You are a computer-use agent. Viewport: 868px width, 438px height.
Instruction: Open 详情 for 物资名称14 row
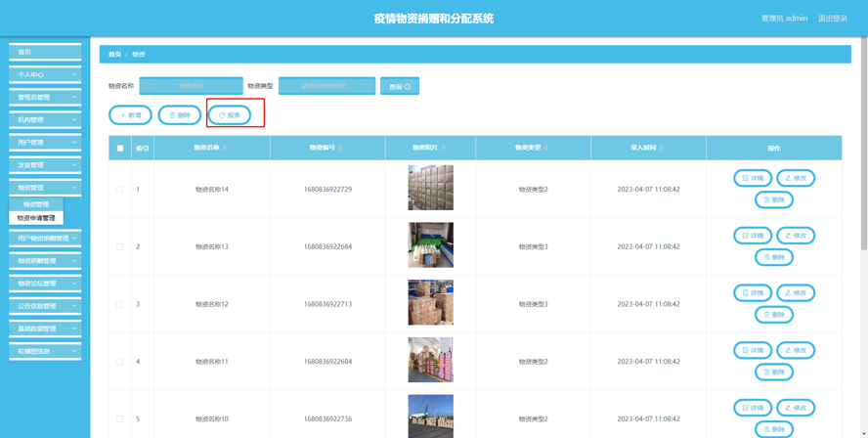tap(753, 178)
